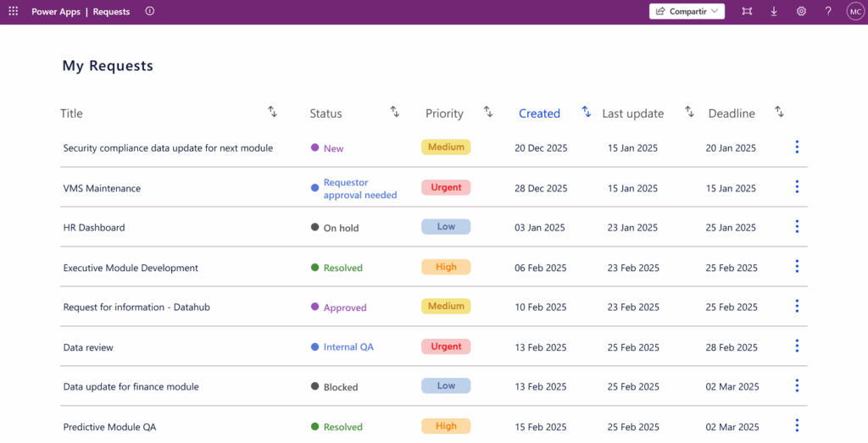Open help question mark icon

[x=828, y=12]
